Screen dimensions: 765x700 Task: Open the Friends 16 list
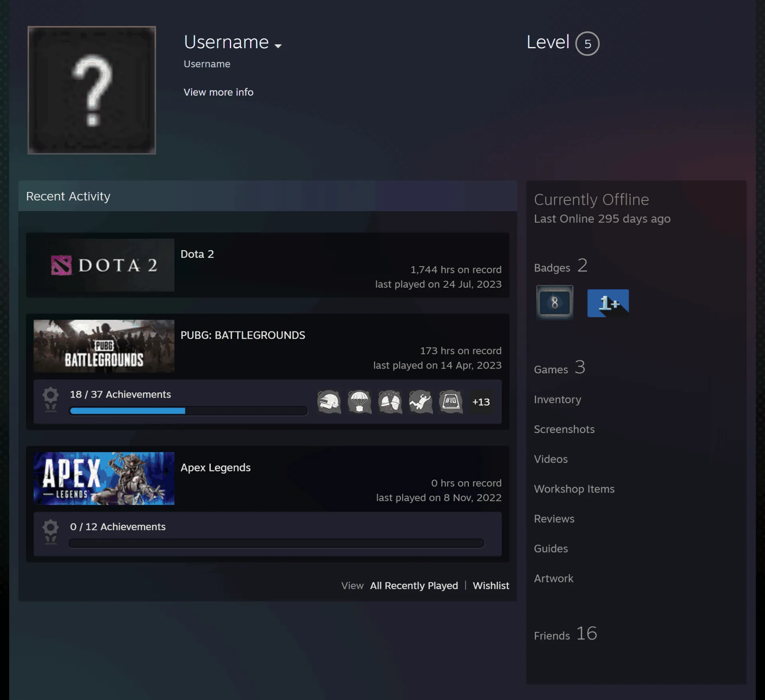point(565,634)
